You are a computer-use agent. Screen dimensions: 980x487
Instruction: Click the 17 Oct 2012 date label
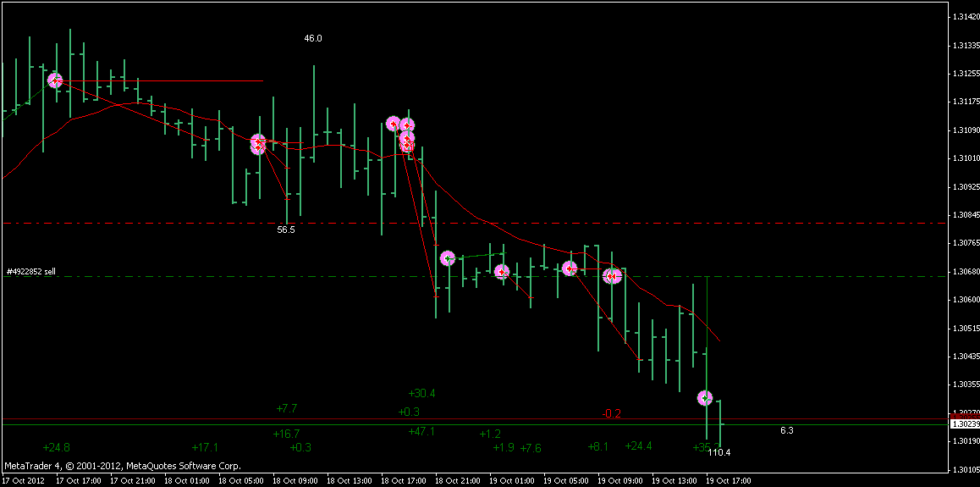tap(23, 481)
